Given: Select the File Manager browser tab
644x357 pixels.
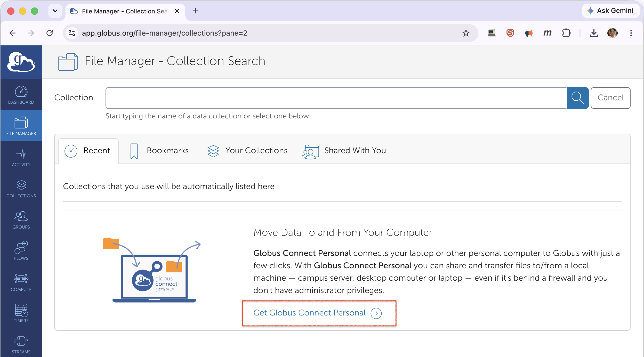Looking at the screenshot, I should (125, 11).
